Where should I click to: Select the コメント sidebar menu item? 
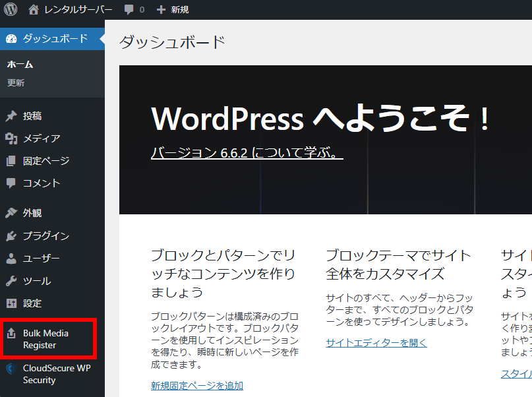tap(41, 183)
